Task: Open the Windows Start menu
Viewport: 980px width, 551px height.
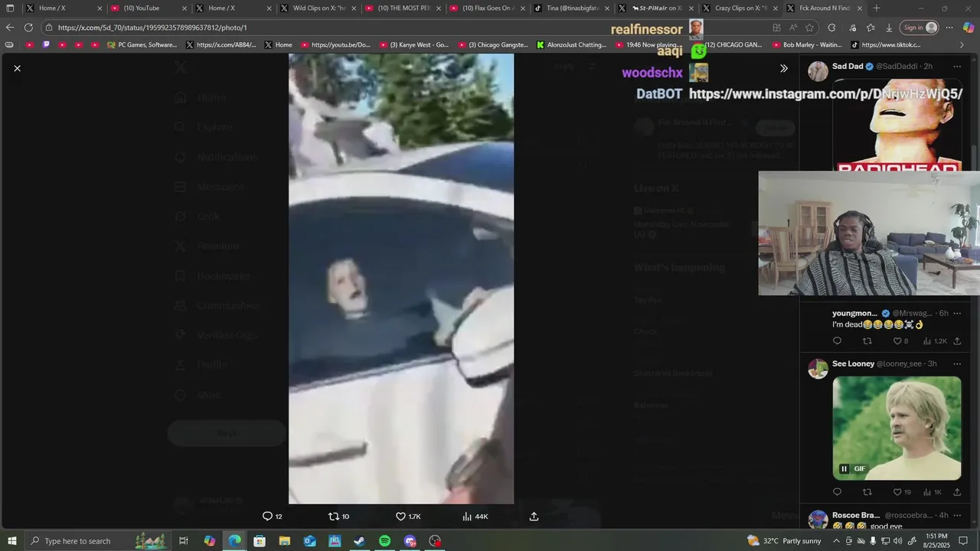Action: point(12,541)
